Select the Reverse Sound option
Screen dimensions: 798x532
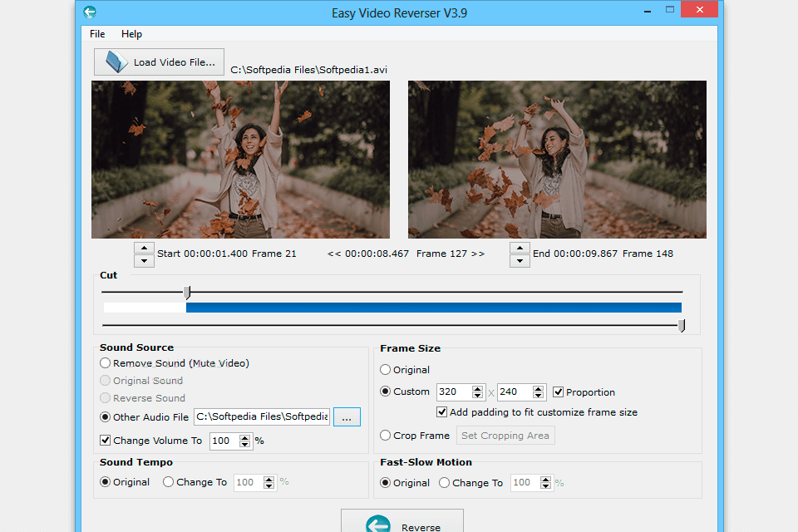tap(142, 397)
